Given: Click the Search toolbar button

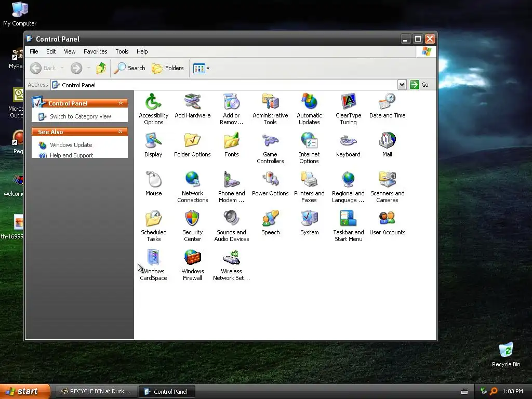Looking at the screenshot, I should [x=129, y=68].
